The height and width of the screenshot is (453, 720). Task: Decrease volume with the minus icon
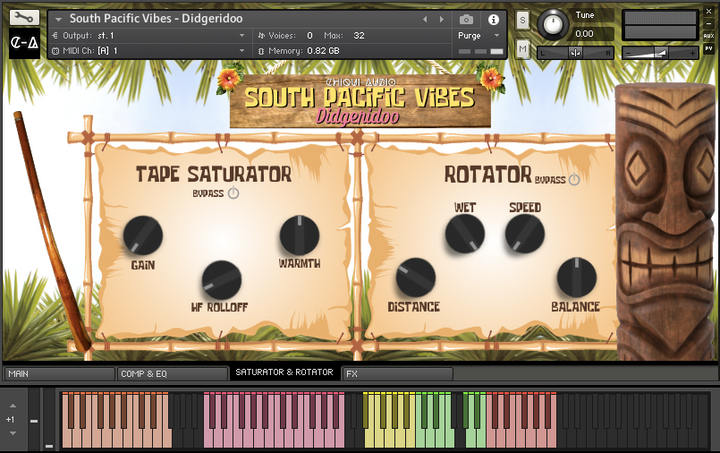click(x=629, y=54)
